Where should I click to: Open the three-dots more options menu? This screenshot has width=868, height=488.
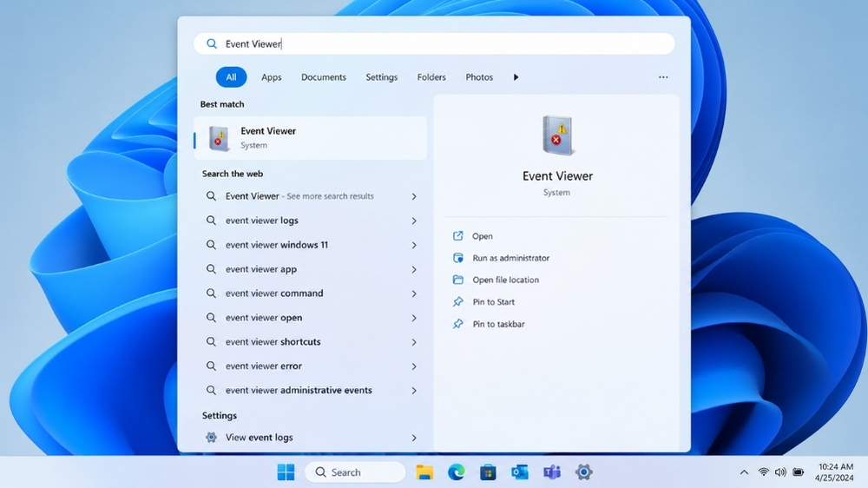(x=663, y=77)
